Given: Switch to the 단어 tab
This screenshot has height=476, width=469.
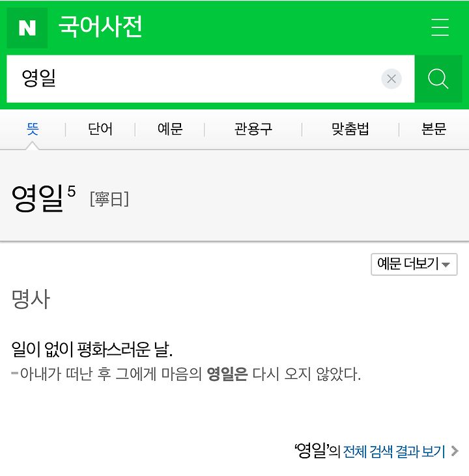Looking at the screenshot, I should click(100, 129).
